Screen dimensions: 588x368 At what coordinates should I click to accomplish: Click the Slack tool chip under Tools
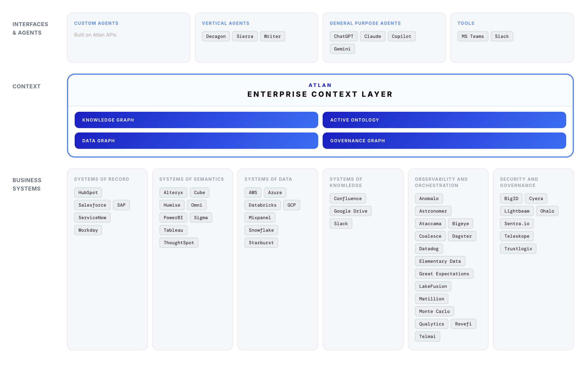click(x=502, y=36)
